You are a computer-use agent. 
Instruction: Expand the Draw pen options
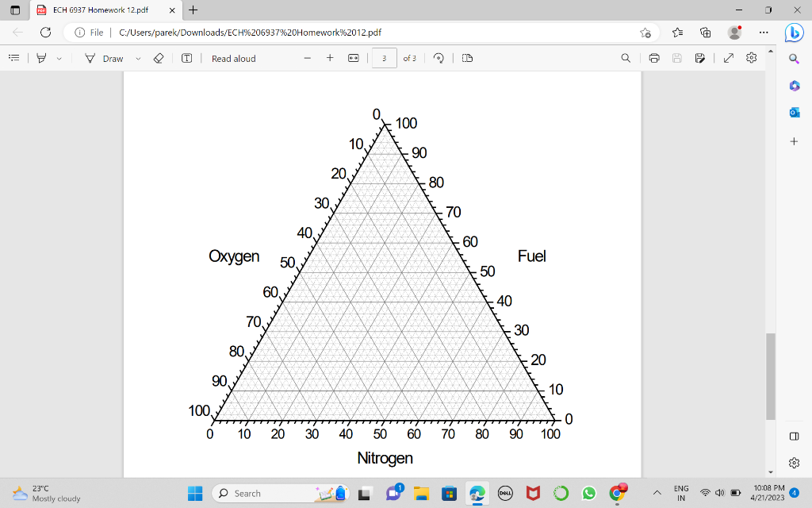point(138,57)
